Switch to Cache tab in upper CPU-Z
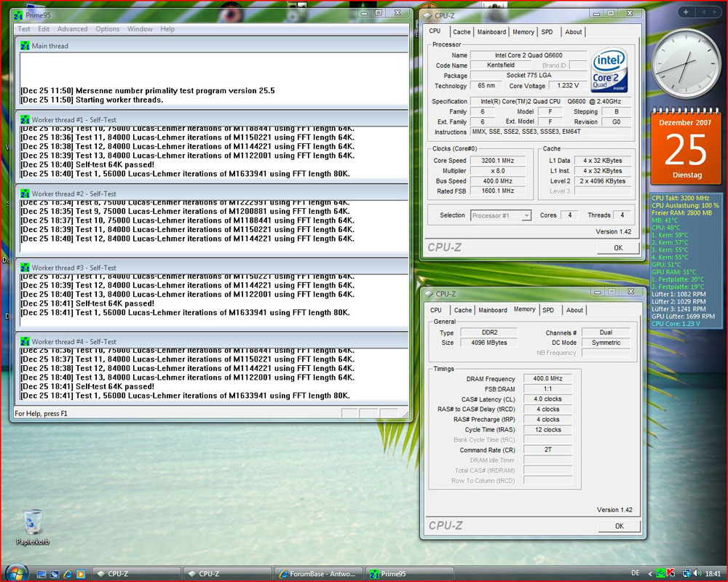Image resolution: width=728 pixels, height=582 pixels. click(462, 32)
